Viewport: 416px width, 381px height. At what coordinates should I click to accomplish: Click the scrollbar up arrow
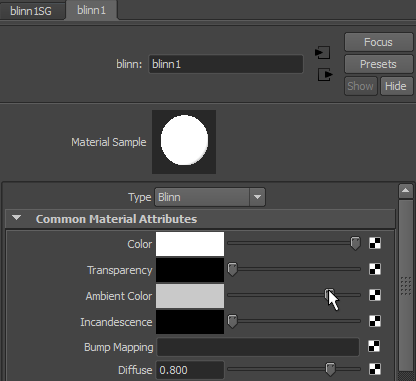[x=406, y=191]
